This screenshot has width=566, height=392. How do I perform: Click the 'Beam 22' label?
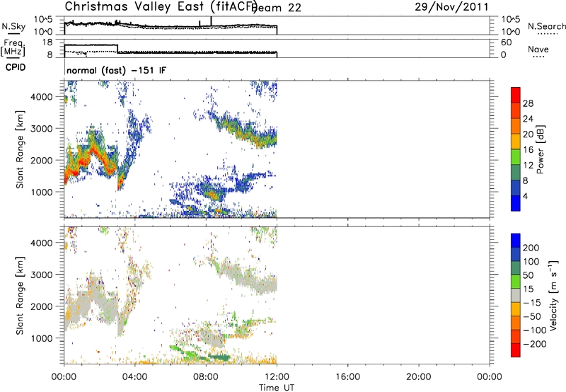tap(277, 8)
